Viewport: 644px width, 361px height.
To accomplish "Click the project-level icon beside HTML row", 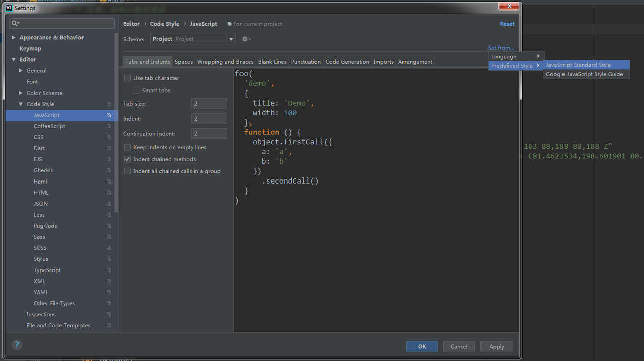I will pos(109,193).
